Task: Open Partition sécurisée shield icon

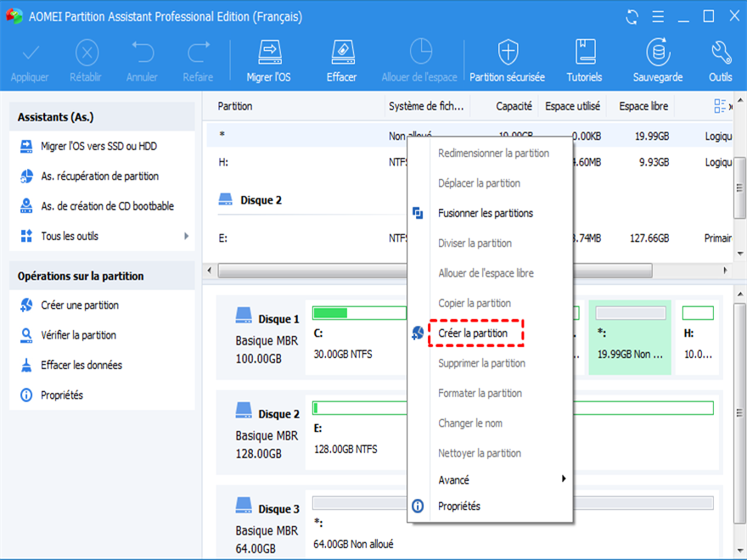Action: point(508,52)
